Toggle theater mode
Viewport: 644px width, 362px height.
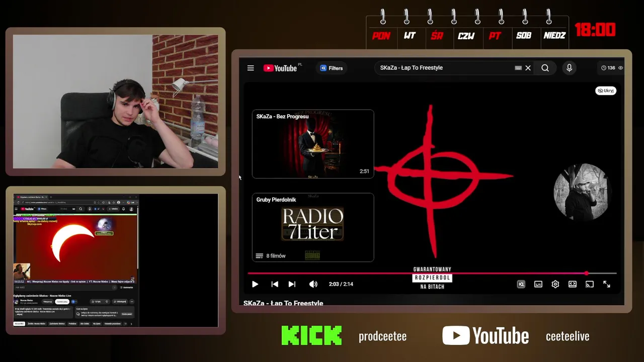coord(573,284)
